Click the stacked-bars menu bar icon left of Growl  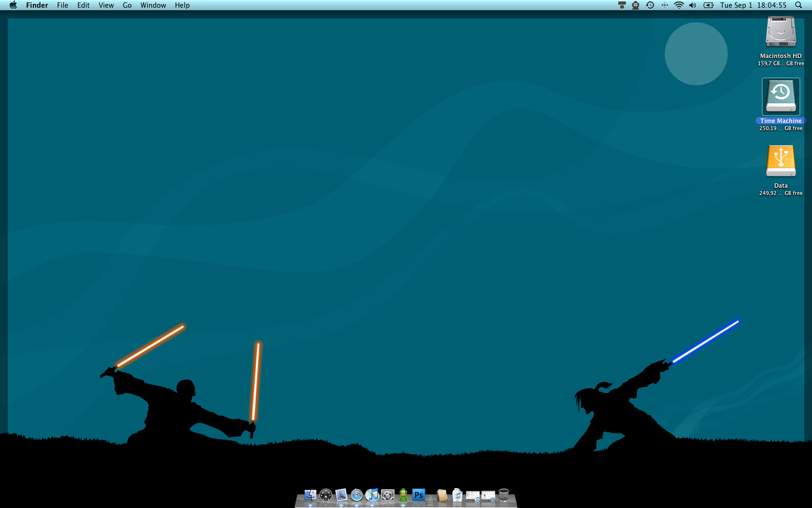pos(622,5)
